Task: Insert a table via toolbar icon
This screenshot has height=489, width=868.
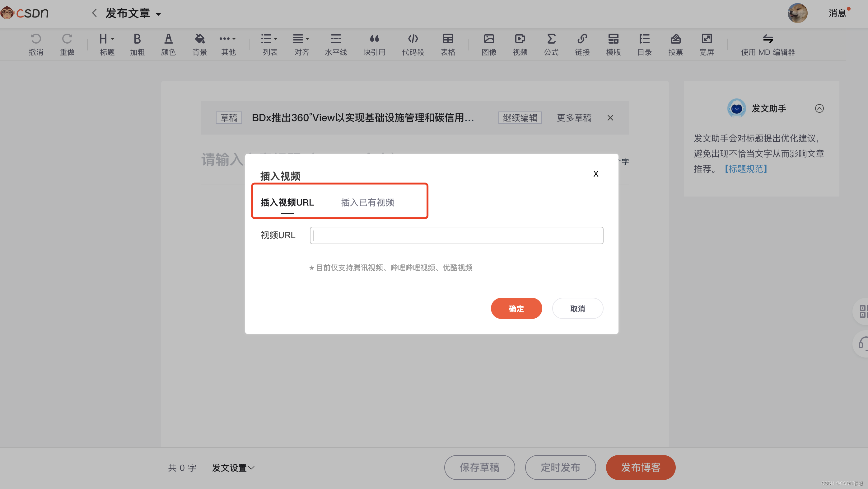Action: pos(447,40)
